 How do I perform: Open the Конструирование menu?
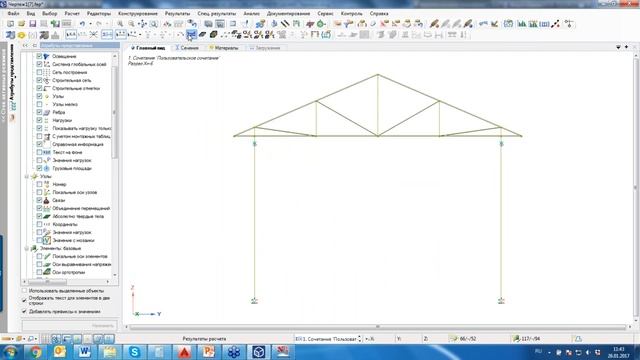[x=138, y=13]
